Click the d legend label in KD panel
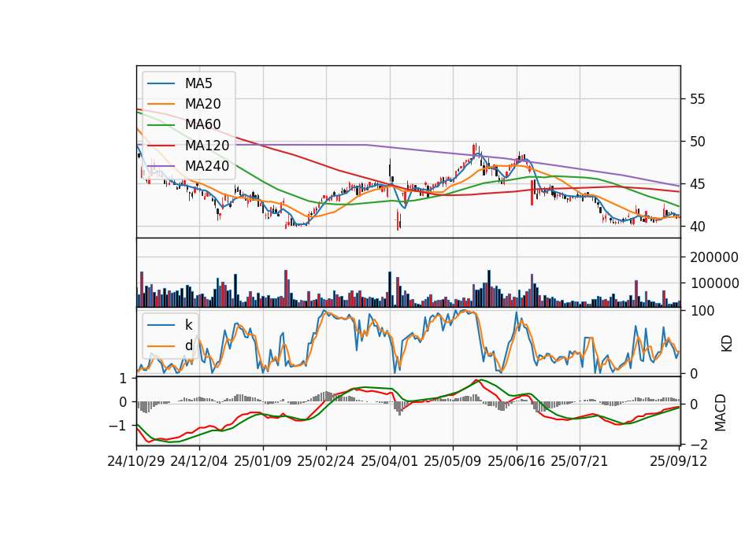 [x=188, y=345]
